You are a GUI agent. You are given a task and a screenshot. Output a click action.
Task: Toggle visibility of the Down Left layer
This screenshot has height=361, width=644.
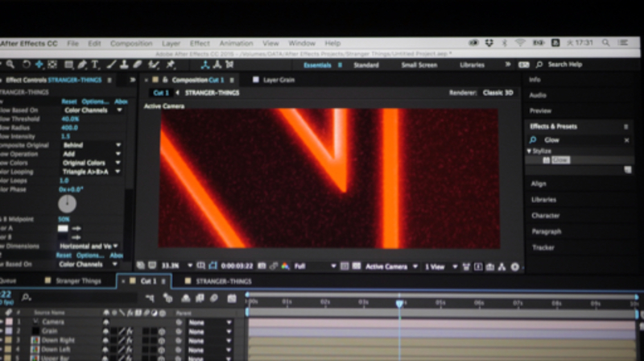tap(106, 350)
